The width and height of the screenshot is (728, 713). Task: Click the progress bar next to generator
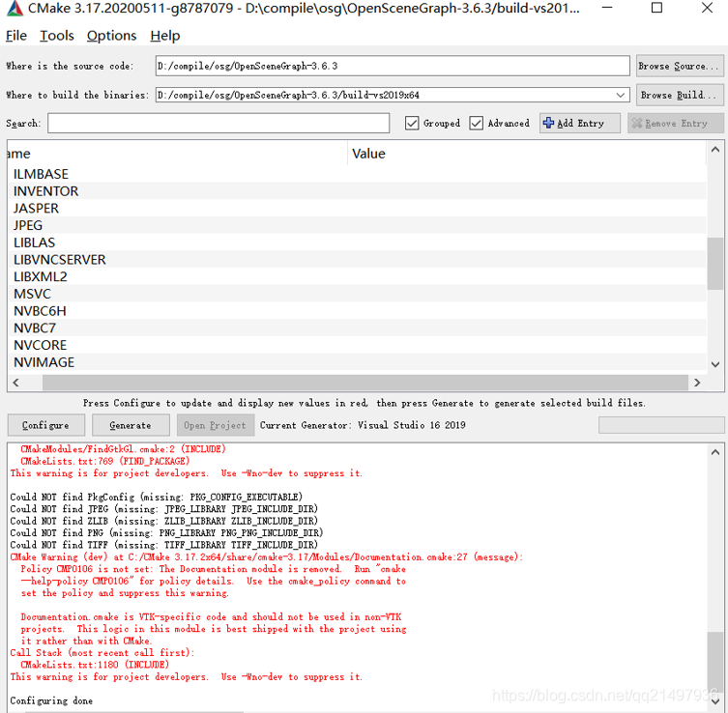(x=661, y=425)
